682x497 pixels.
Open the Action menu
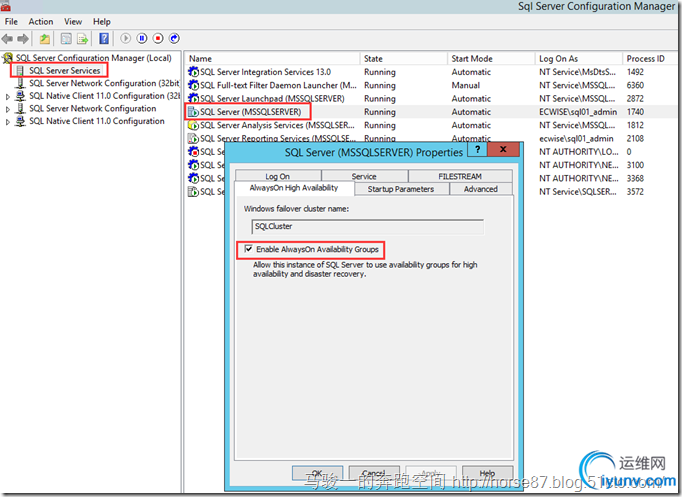coord(41,22)
